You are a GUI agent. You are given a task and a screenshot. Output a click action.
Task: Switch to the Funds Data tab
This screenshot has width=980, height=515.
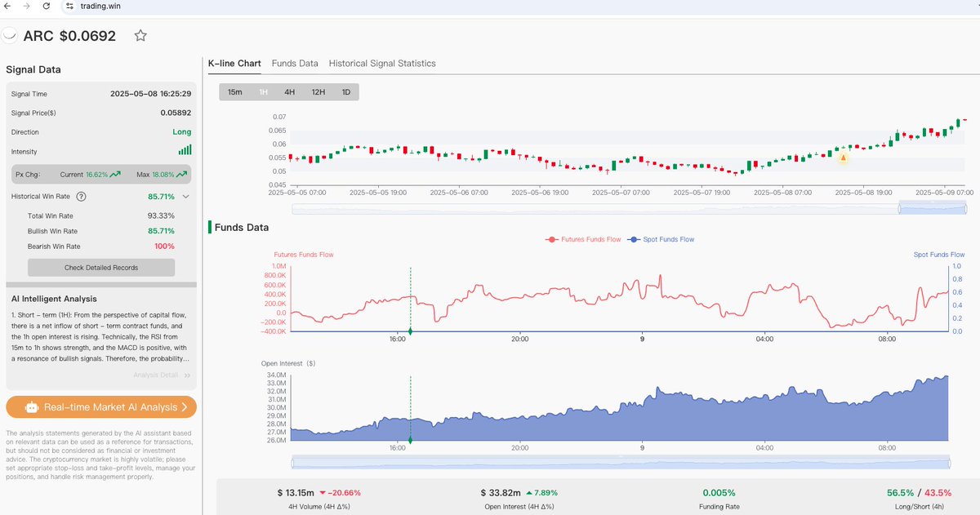click(x=295, y=63)
